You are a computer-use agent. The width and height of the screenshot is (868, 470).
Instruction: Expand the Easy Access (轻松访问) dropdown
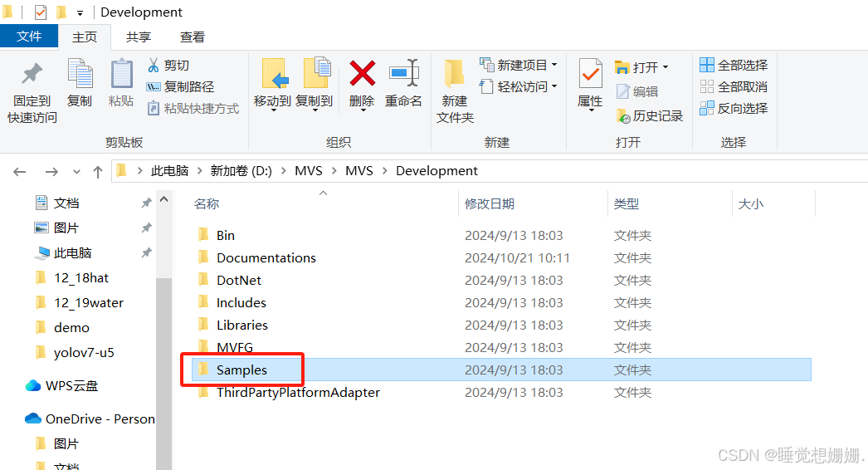[x=554, y=86]
